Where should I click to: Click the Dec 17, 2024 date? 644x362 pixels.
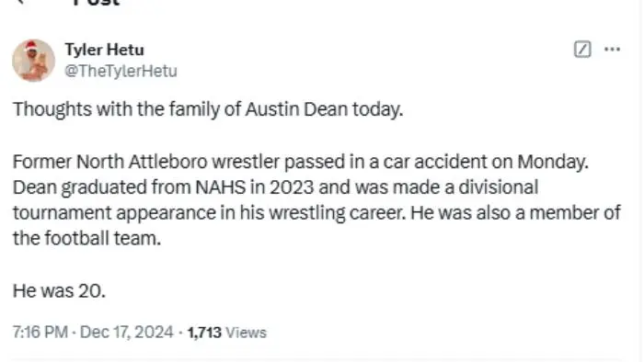tap(127, 332)
